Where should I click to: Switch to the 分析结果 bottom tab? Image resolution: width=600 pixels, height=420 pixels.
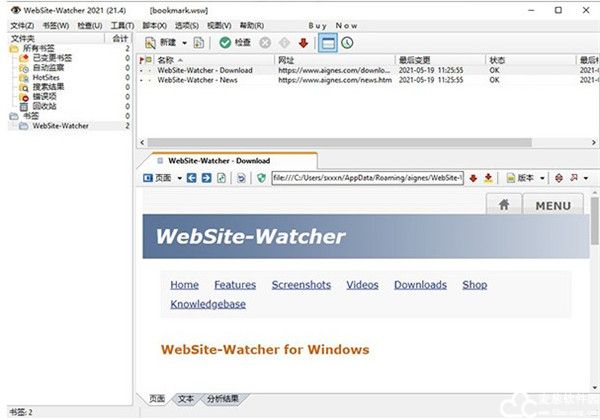223,399
